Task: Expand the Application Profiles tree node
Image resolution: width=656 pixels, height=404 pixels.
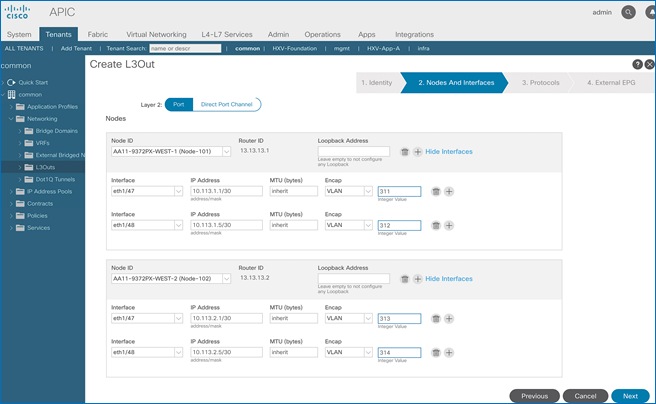Action: [x=11, y=107]
